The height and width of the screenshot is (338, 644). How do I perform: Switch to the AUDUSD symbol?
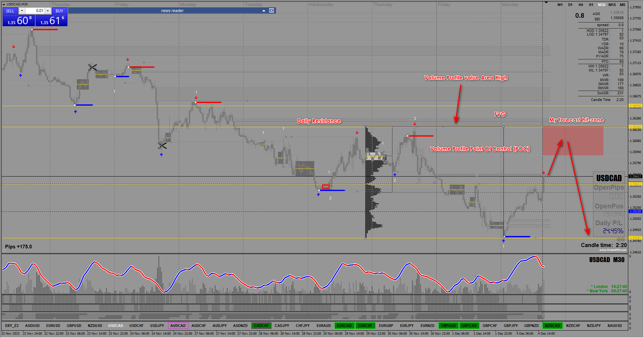click(x=33, y=326)
